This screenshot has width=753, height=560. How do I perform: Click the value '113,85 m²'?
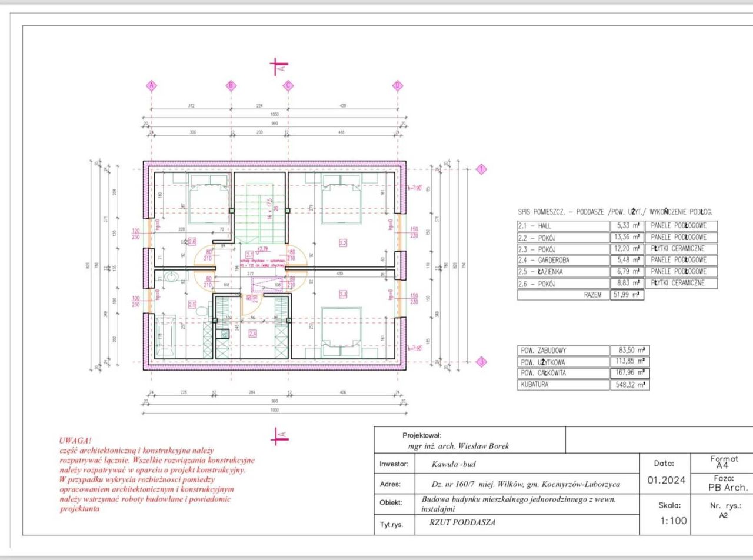click(x=629, y=362)
